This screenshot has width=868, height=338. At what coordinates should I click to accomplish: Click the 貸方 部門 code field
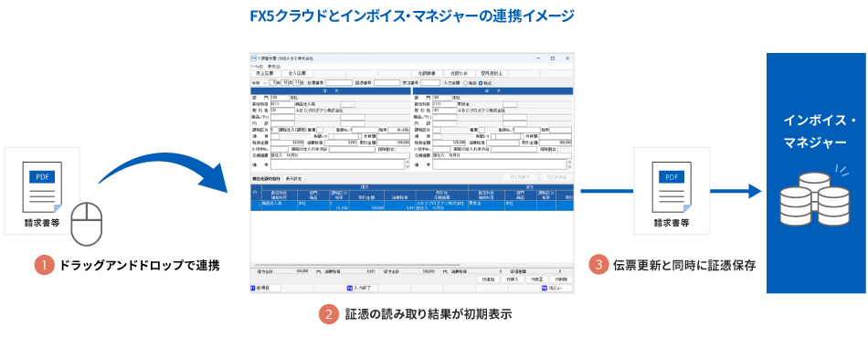point(442,98)
